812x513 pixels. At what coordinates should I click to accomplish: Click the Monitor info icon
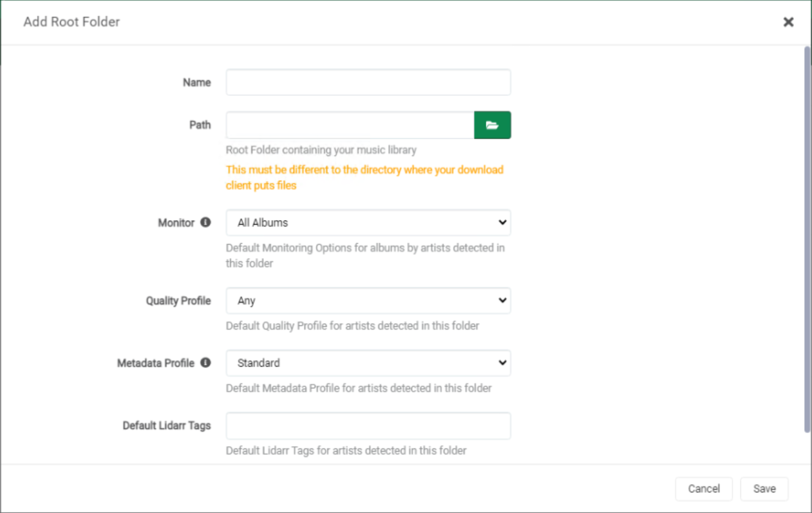(x=206, y=222)
